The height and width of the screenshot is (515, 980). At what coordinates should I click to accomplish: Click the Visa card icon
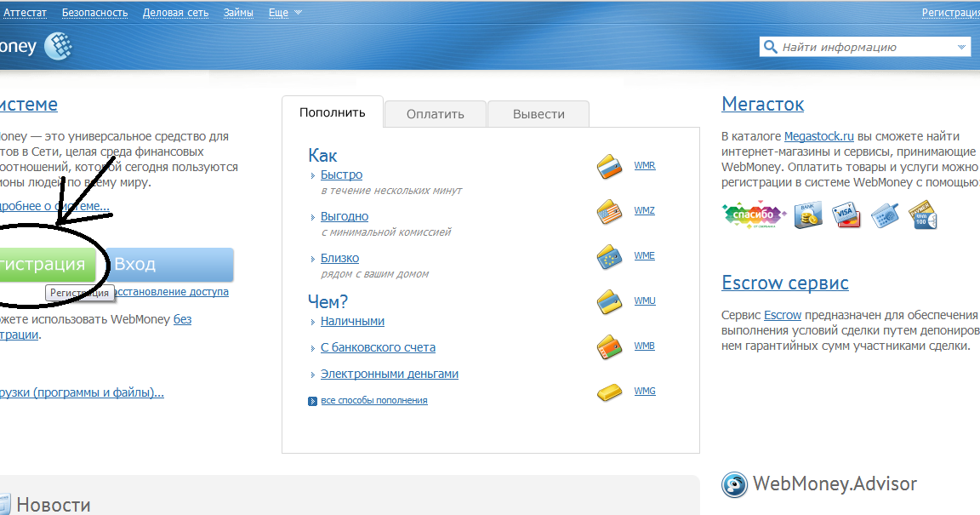coord(846,215)
